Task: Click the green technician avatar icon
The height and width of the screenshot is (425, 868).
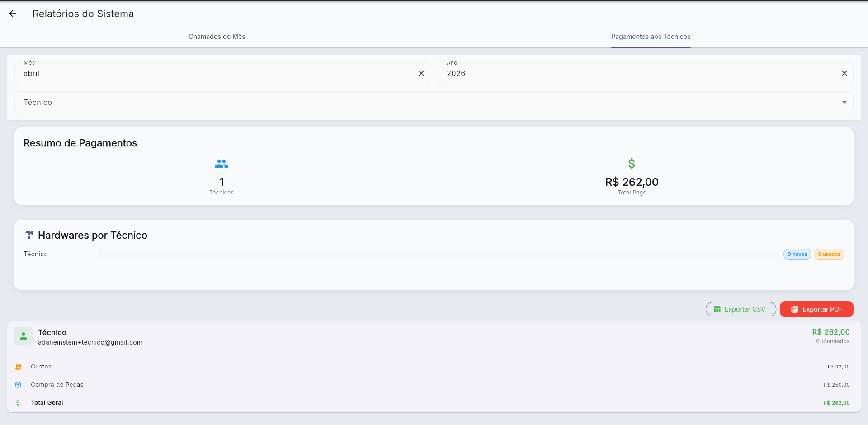Action: pyautogui.click(x=24, y=336)
